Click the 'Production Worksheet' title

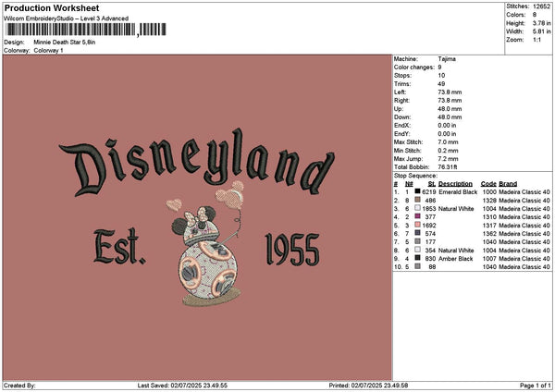[52, 7]
